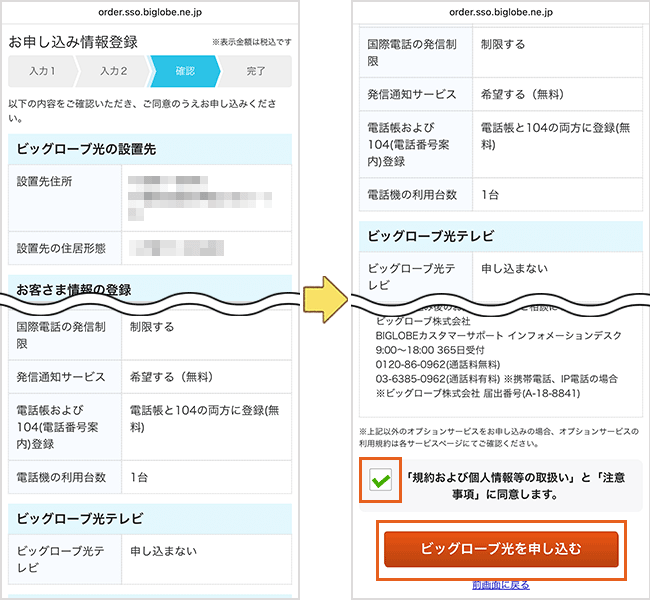Viewport: 650px width, 600px height.
Task: Select the 完了 step tab
Action: 256,71
